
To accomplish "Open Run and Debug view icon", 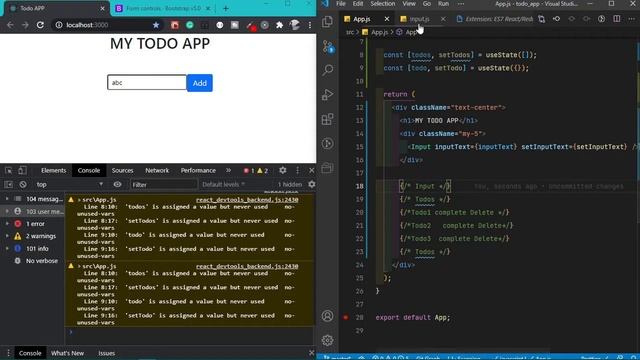I will pyautogui.click(x=327, y=95).
